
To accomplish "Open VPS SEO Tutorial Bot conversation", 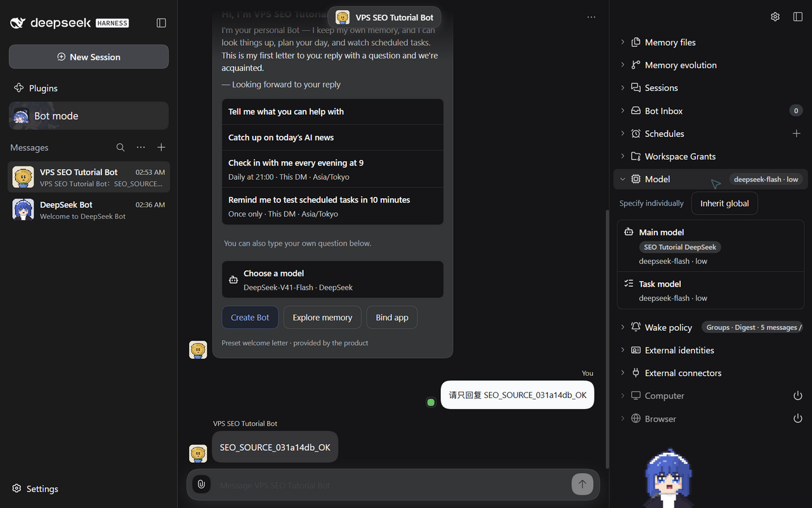I will coord(89,177).
